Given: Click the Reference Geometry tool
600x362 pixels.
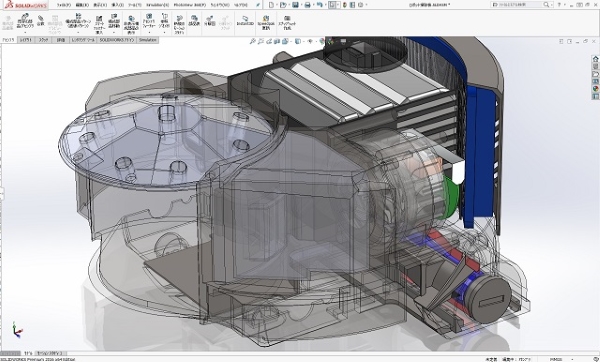Looking at the screenshot, I should (165, 20).
